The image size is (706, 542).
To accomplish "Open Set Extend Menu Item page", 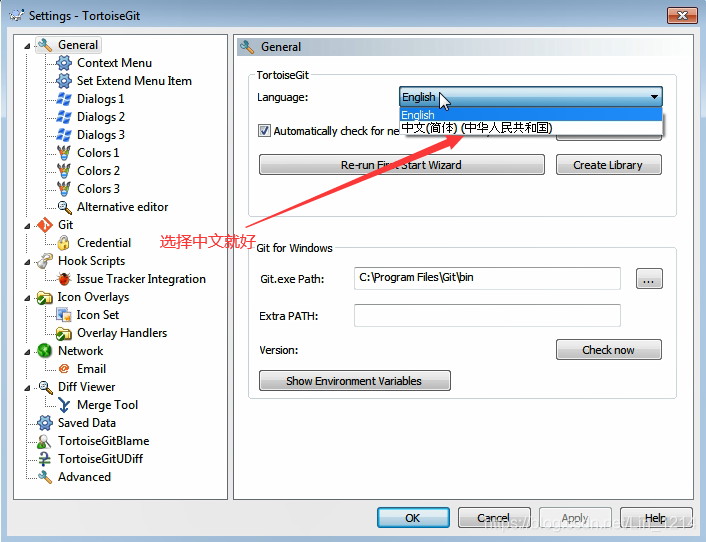I will tap(134, 81).
